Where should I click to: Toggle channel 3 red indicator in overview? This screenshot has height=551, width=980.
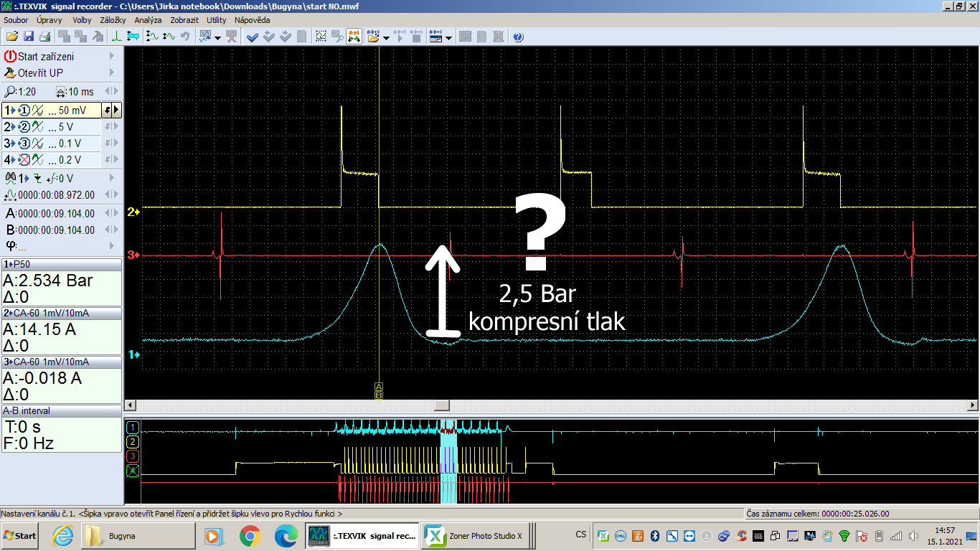[132, 456]
